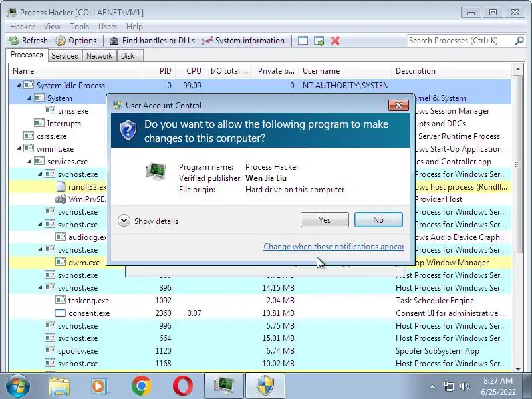Click the 10.81 MB private bytes value

[x=278, y=313]
